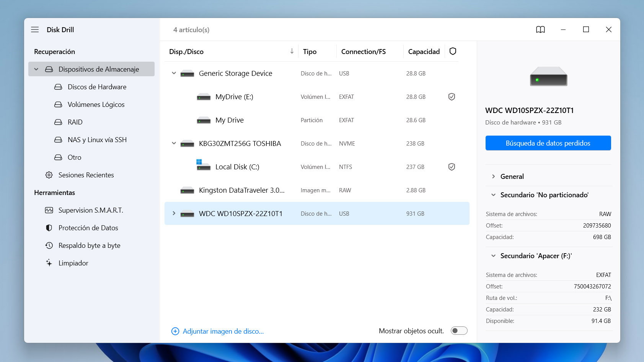Select the MyDrive (E:) volume row
This screenshot has height=362, width=644.
(x=317, y=97)
